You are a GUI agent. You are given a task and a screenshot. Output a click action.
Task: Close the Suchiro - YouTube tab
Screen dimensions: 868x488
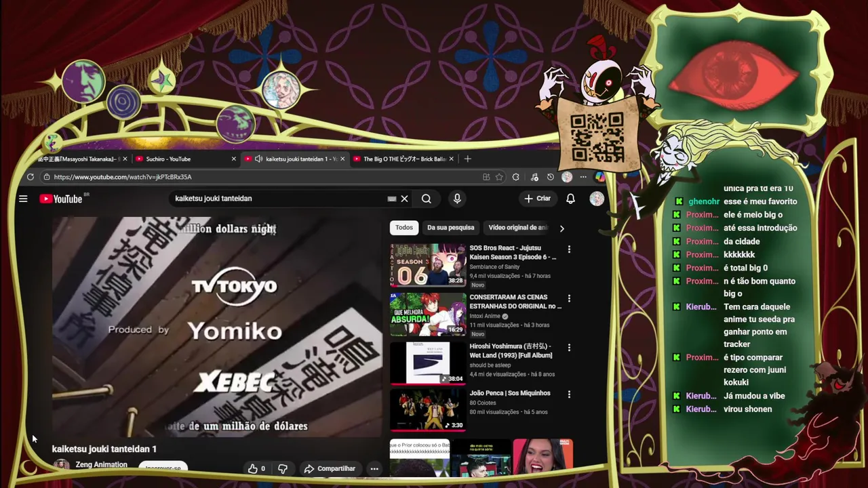pyautogui.click(x=234, y=159)
